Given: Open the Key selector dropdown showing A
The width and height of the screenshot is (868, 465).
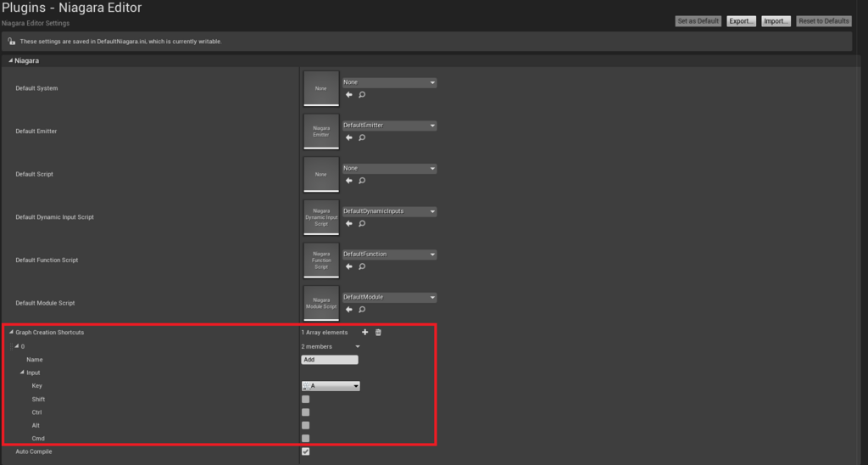Looking at the screenshot, I should click(331, 386).
